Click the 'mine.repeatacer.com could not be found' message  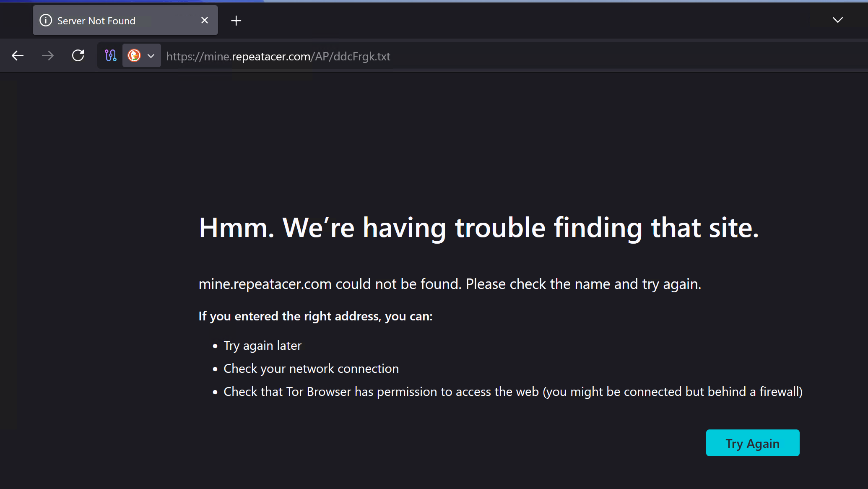tap(450, 284)
